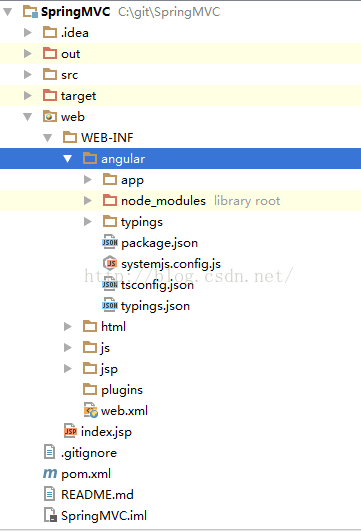This screenshot has height=531, width=361.
Task: Select the typings.json file name
Action: (x=155, y=306)
